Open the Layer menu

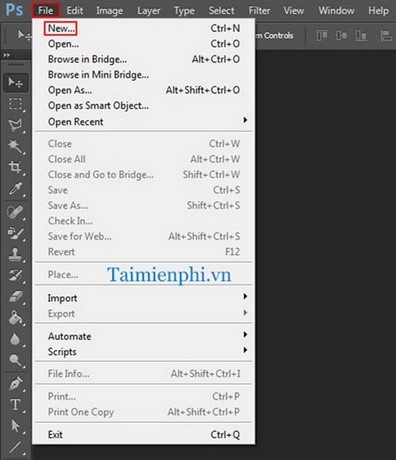(x=149, y=11)
